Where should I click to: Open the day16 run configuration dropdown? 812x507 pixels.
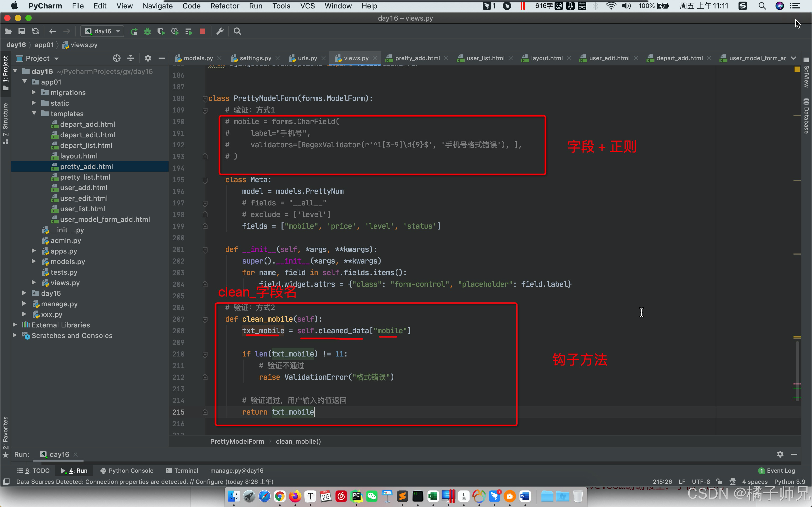pos(103,31)
